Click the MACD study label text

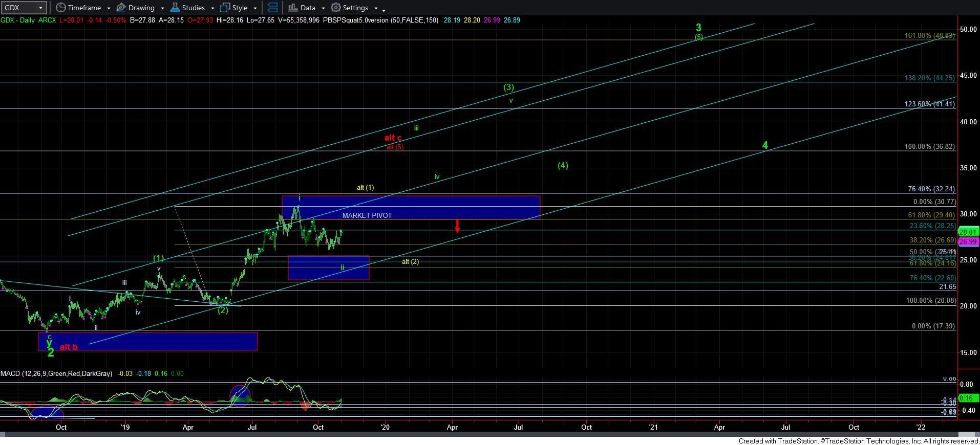click(56, 374)
